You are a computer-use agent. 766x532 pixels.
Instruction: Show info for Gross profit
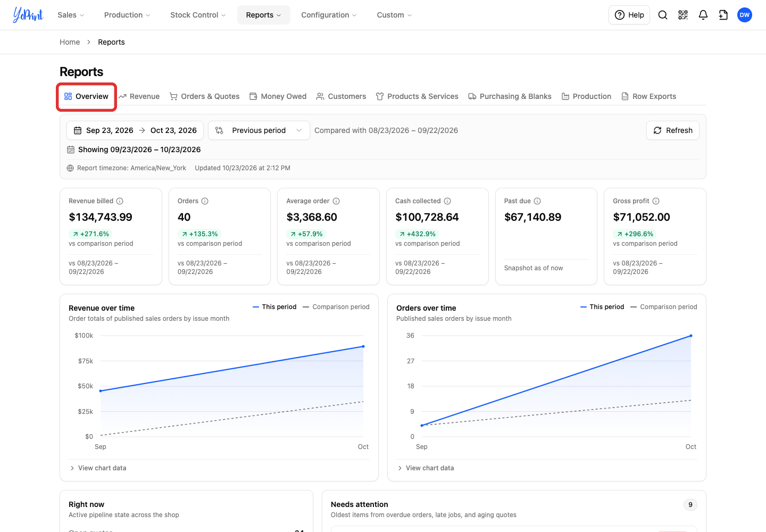point(656,201)
